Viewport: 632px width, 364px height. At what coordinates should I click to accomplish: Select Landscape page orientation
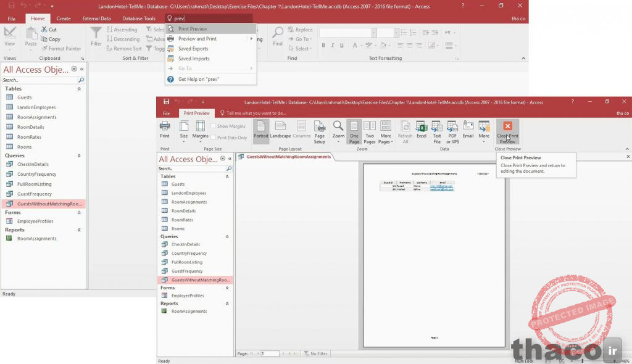tap(280, 130)
